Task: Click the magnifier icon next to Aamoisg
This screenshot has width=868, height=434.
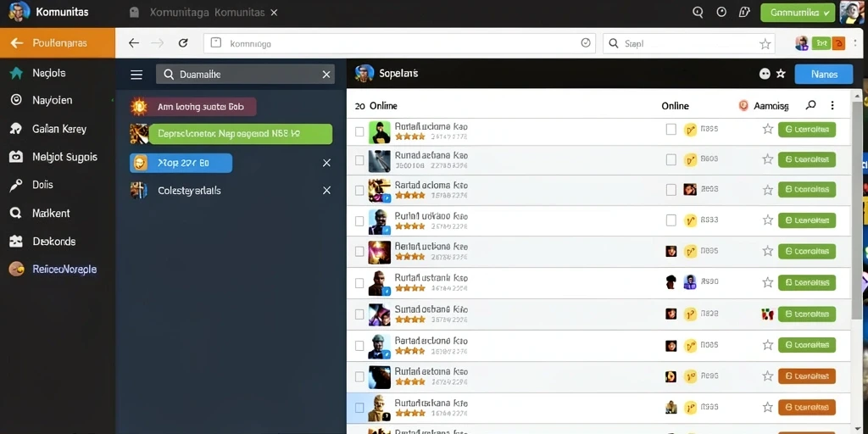Action: pos(811,105)
